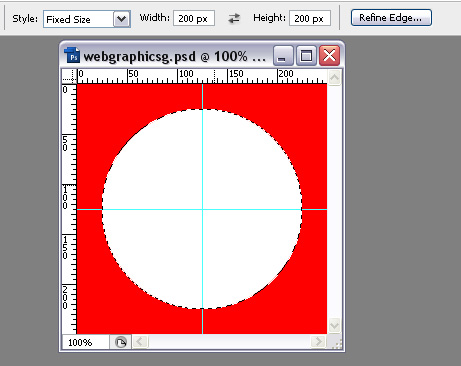Click the Style: label
Image resolution: width=461 pixels, height=366 pixels.
click(x=25, y=19)
